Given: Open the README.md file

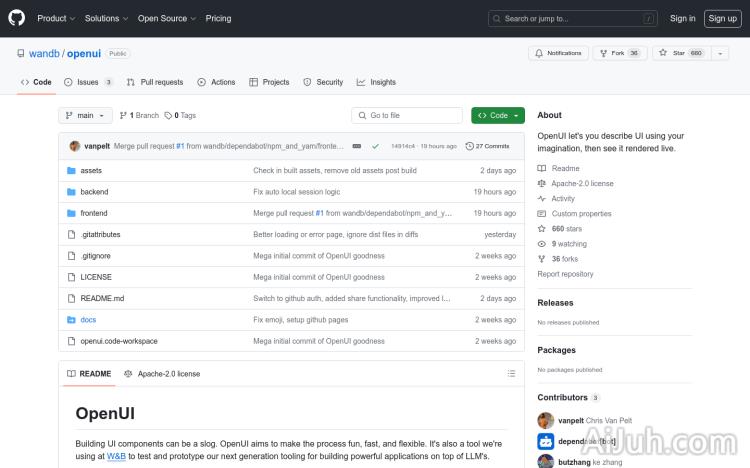Looking at the screenshot, I should (102, 298).
